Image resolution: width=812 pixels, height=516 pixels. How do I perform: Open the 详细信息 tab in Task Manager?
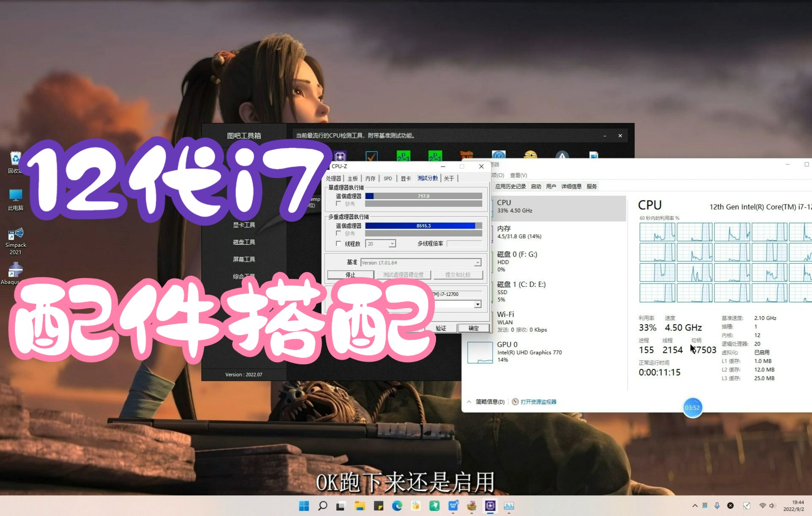(571, 186)
